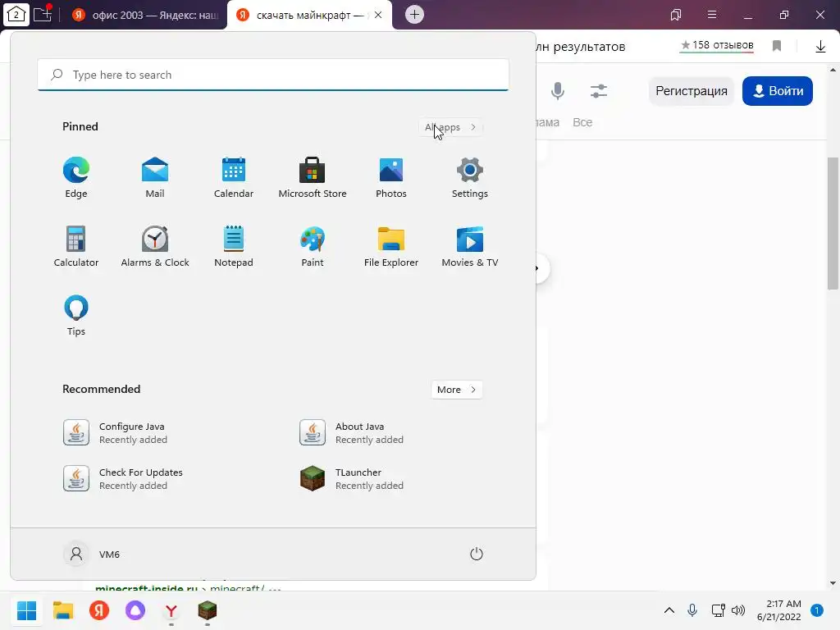Open File Explorer from the taskbar

pos(62,610)
